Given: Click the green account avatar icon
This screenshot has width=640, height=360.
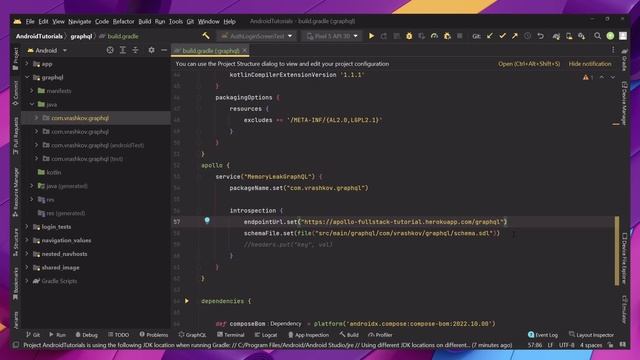Looking at the screenshot, I should point(610,36).
